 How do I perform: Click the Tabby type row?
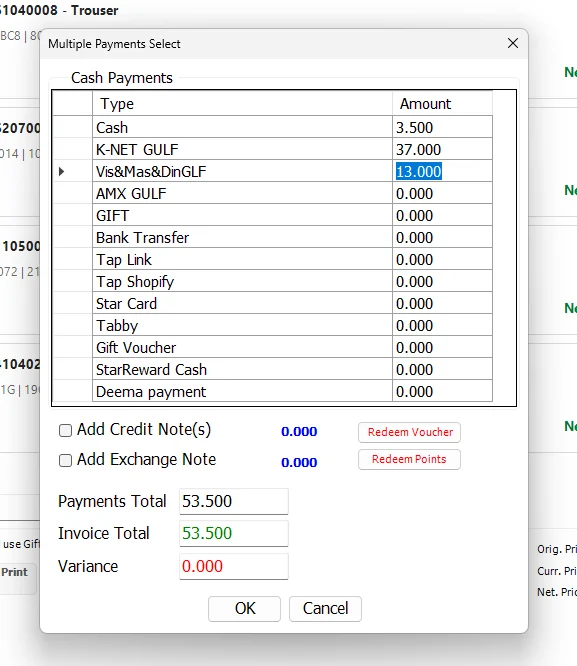pos(242,326)
